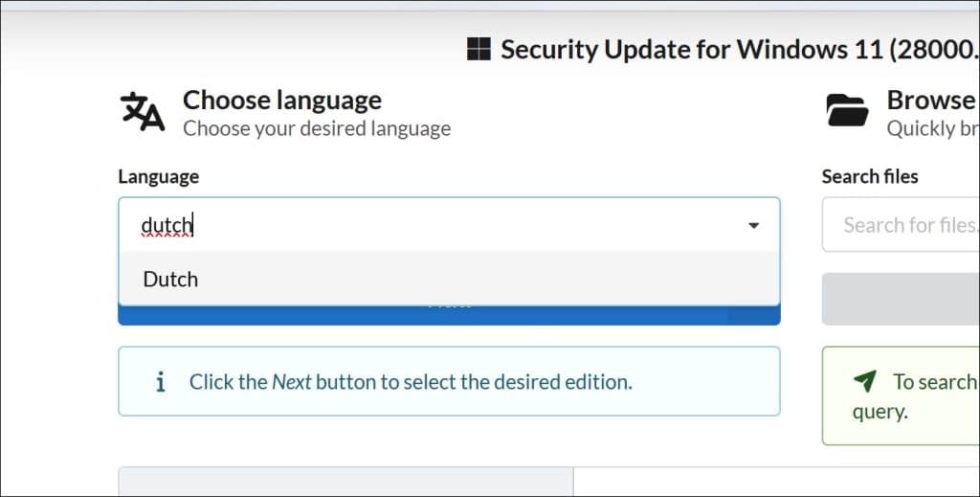Click the paper plane icon in the green box
This screenshot has height=497, width=980.
864,381
